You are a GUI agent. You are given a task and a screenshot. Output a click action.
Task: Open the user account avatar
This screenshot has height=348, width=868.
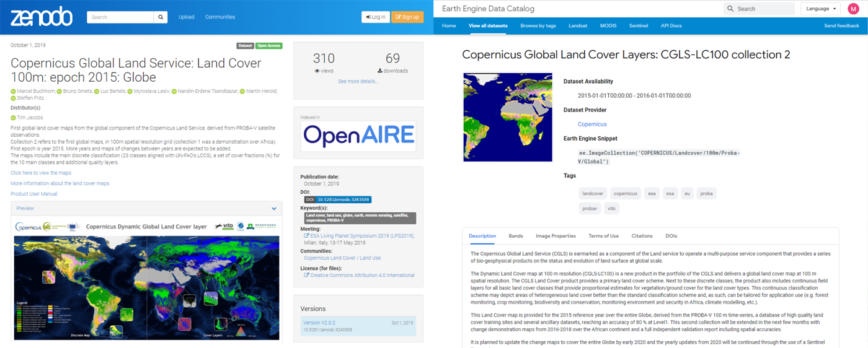point(853,9)
